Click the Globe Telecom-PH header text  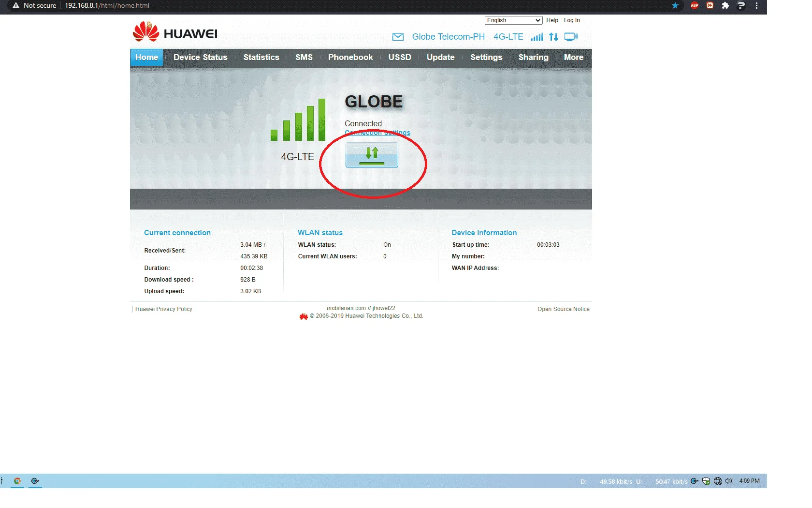448,37
